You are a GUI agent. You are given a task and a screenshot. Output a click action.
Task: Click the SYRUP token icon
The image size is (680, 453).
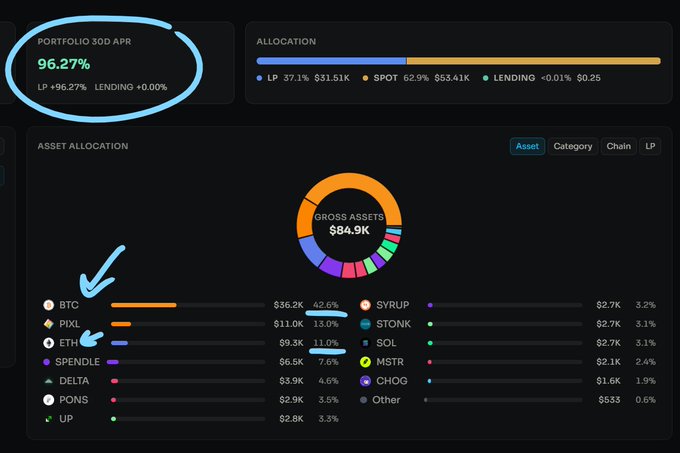366,305
